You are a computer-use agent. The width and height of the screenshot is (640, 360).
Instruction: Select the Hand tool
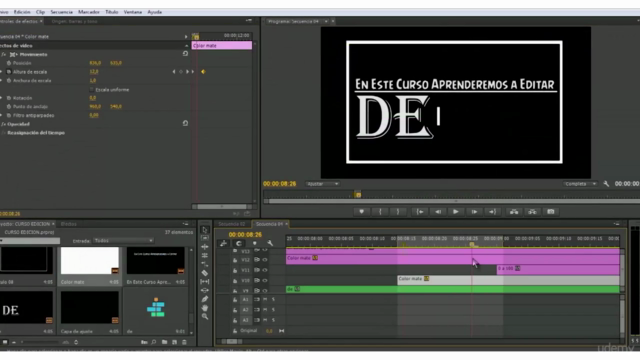pyautogui.click(x=205, y=307)
